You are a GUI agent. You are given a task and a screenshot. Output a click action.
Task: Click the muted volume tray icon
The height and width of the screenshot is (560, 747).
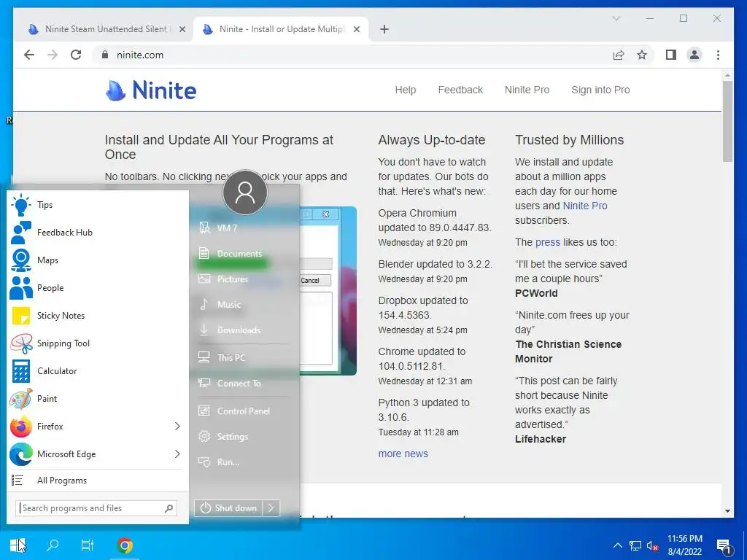tap(652, 545)
